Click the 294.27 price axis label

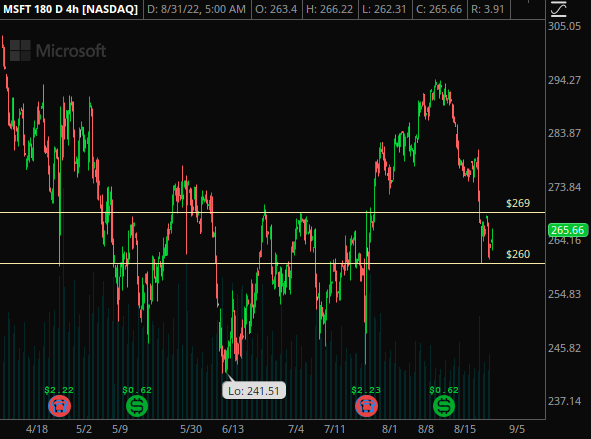pos(564,80)
